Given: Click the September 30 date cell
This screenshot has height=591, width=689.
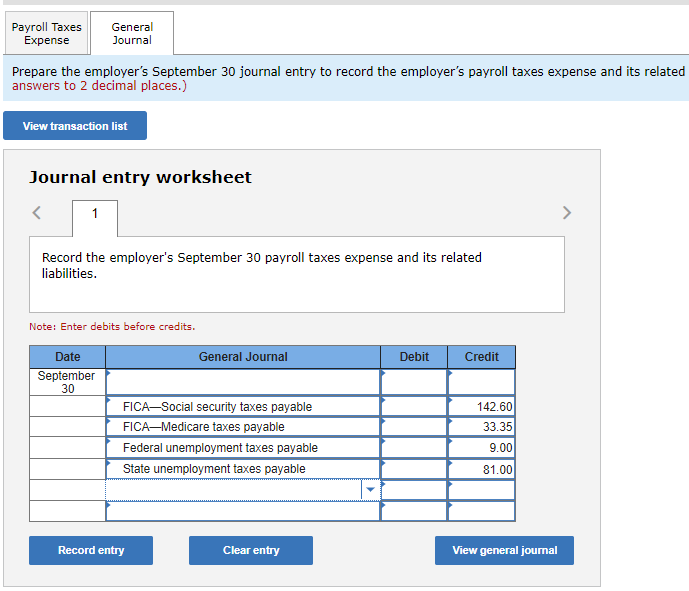Looking at the screenshot, I should (x=67, y=382).
